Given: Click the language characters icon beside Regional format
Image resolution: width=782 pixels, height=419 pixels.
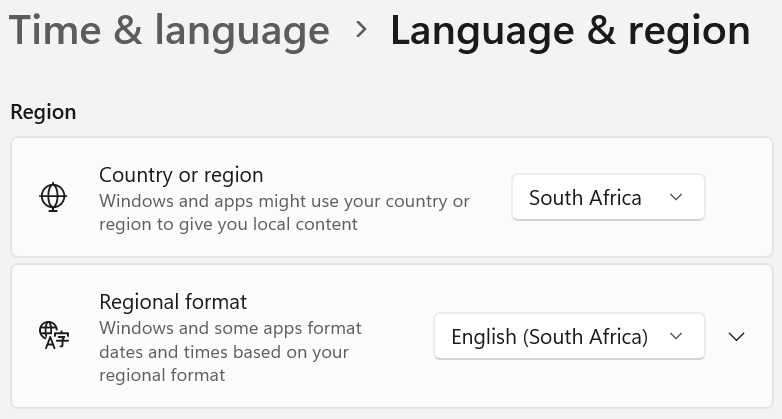Looking at the screenshot, I should [54, 336].
